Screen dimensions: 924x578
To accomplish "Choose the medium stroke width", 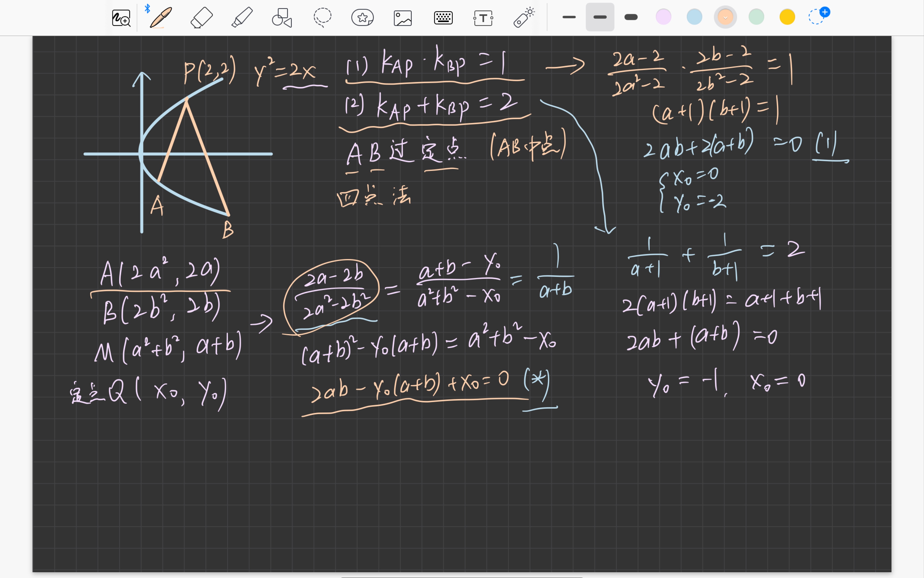I will click(x=600, y=17).
